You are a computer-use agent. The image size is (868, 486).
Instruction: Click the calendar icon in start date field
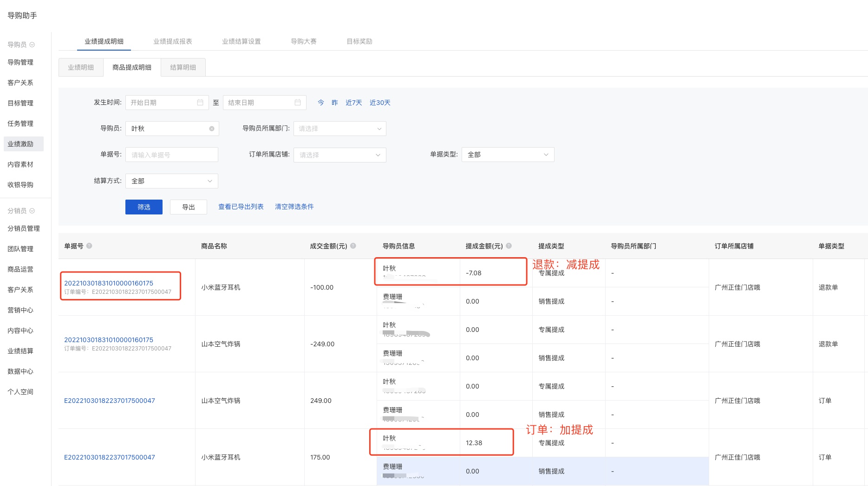pos(200,103)
